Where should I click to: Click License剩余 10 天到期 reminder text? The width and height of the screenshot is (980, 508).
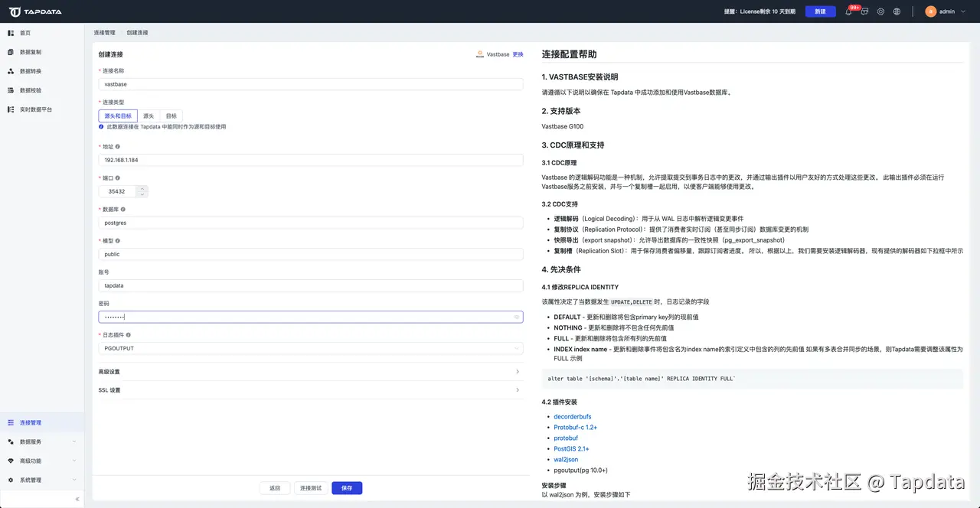[x=768, y=11]
